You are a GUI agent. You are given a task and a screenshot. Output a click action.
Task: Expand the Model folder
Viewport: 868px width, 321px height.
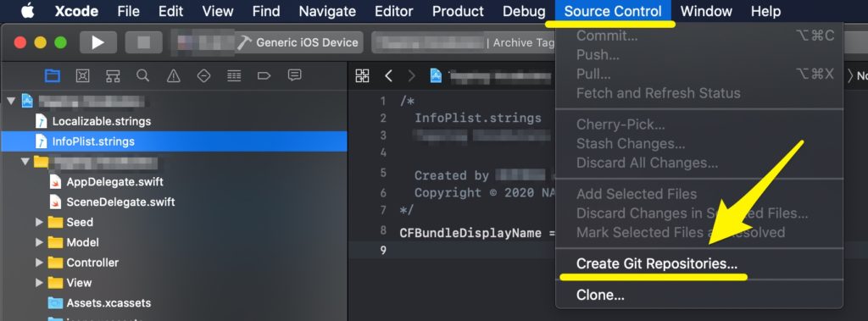point(39,242)
